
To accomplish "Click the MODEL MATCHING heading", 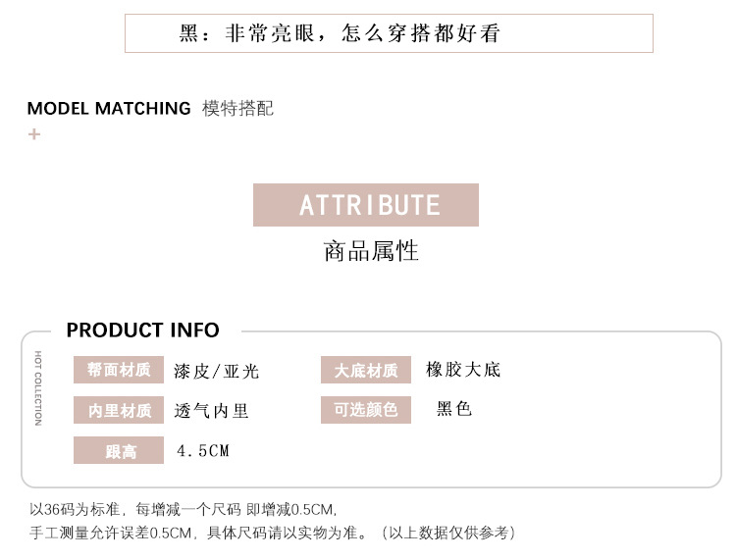I will click(109, 109).
